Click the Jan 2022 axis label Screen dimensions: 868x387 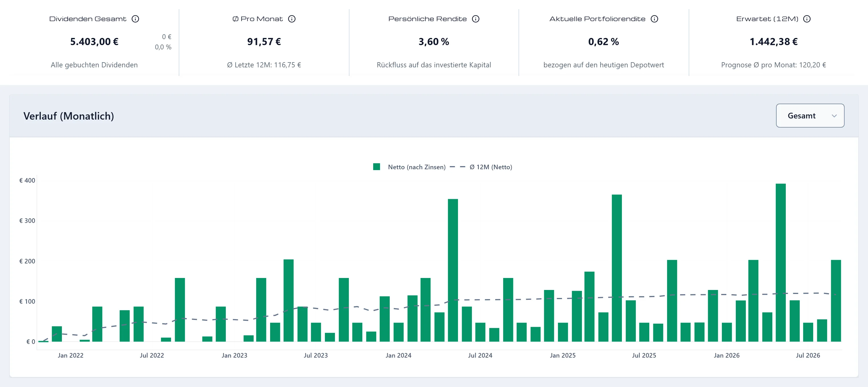point(71,355)
